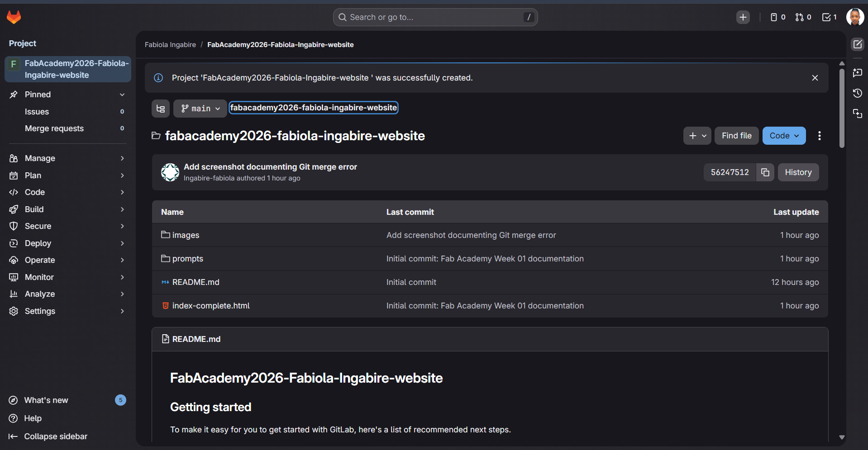The image size is (868, 450).
Task: Open the commit History button
Action: 798,172
